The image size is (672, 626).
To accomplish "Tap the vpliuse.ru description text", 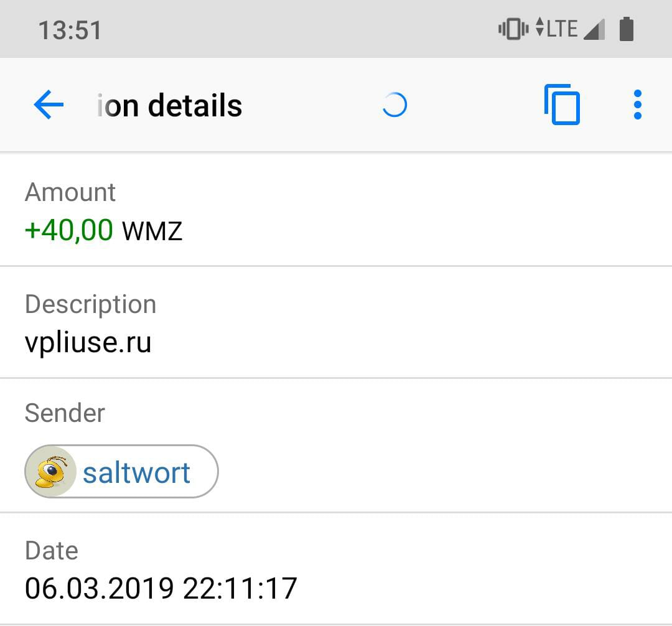I will point(88,342).
